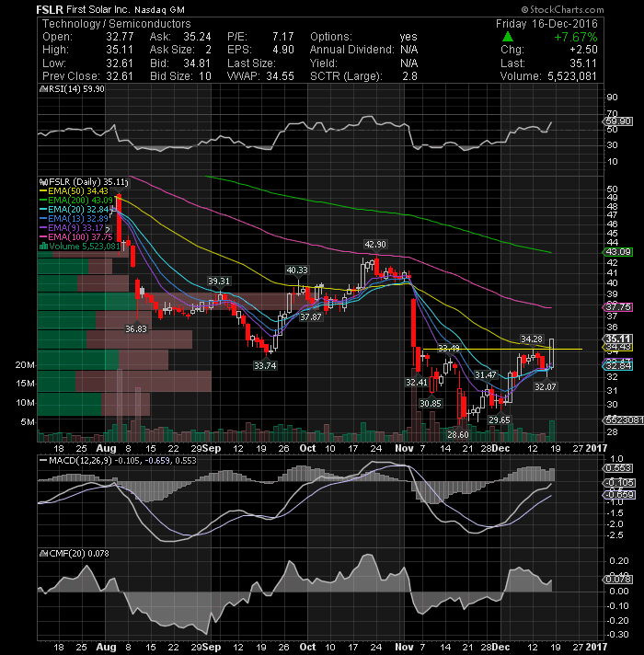Click the 5523081 volume tag on right axis
Screen dimensions: 644x655
(x=624, y=419)
